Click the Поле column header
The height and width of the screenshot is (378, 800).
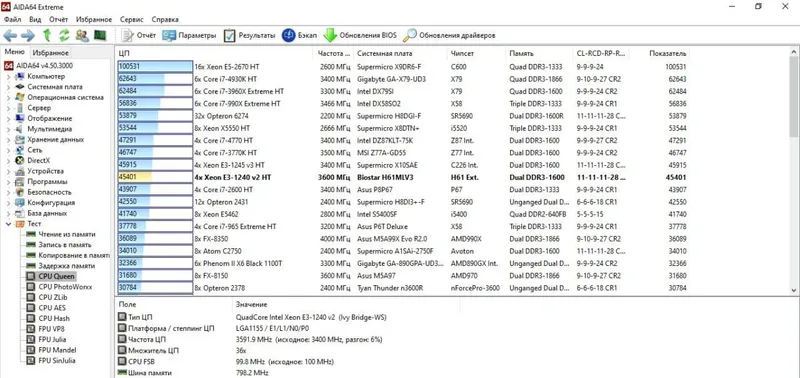173,305
